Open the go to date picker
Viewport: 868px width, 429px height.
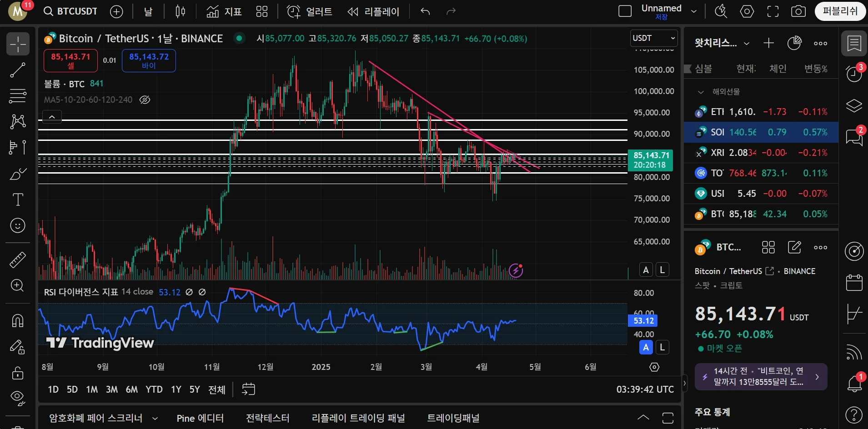(x=248, y=389)
